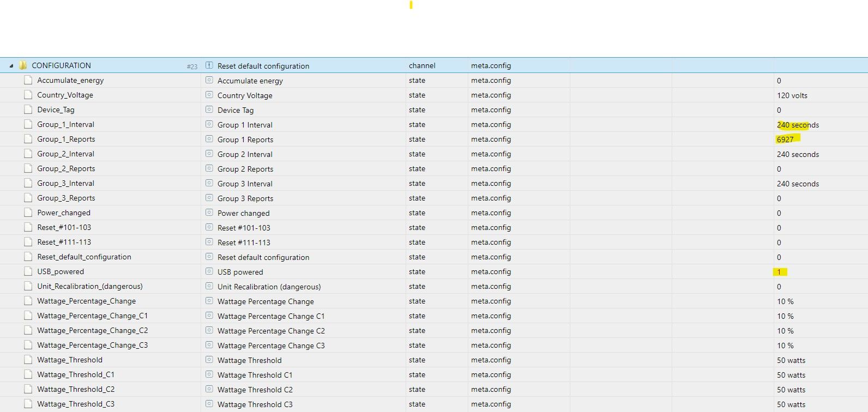
Task: Click the Wattage Percentage Change value 10 %
Action: coord(785,301)
